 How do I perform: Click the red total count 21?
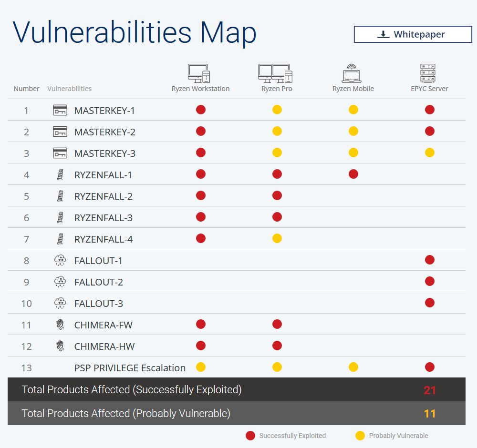pyautogui.click(x=430, y=390)
